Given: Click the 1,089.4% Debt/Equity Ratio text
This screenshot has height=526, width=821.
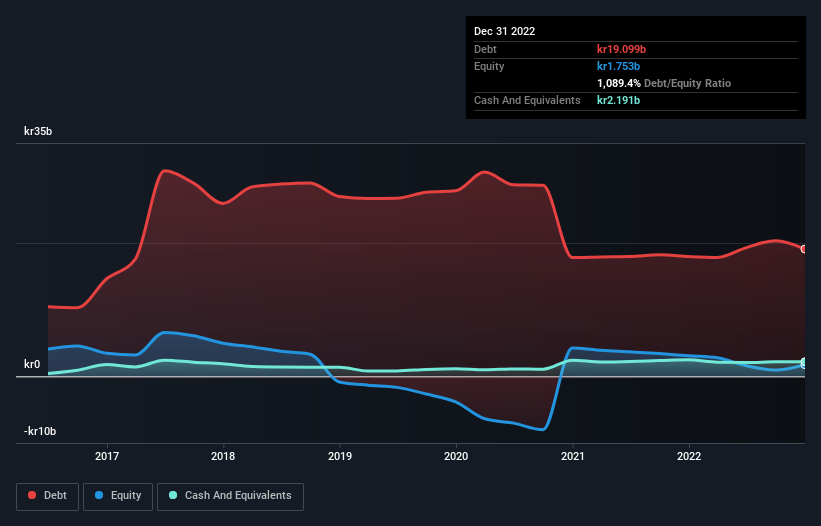Looking at the screenshot, I should pyautogui.click(x=664, y=83).
